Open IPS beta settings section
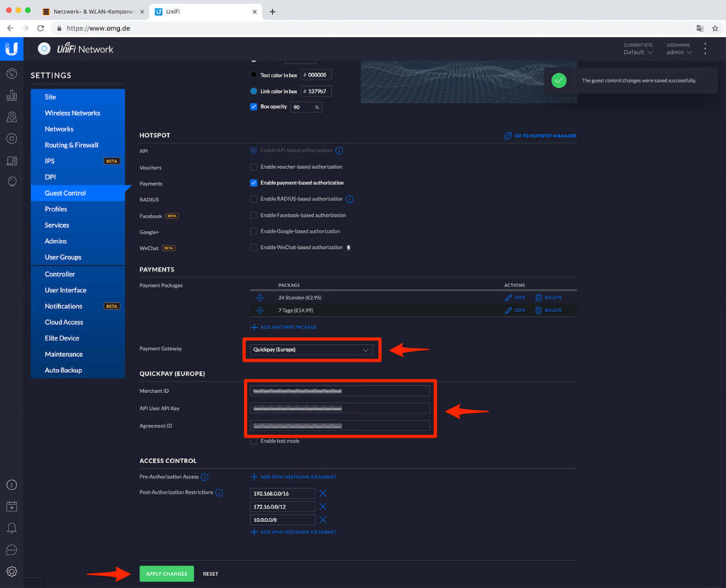The height and width of the screenshot is (588, 726). coord(78,161)
